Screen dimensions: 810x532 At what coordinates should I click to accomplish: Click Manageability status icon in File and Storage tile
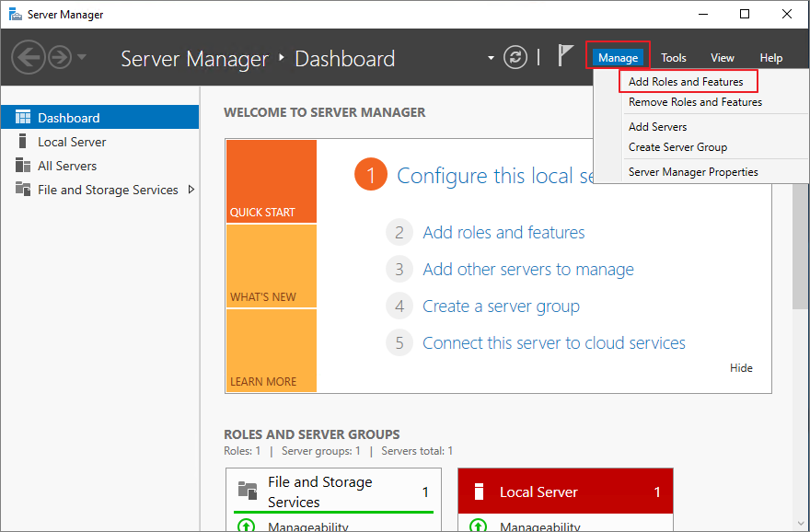pyautogui.click(x=246, y=526)
